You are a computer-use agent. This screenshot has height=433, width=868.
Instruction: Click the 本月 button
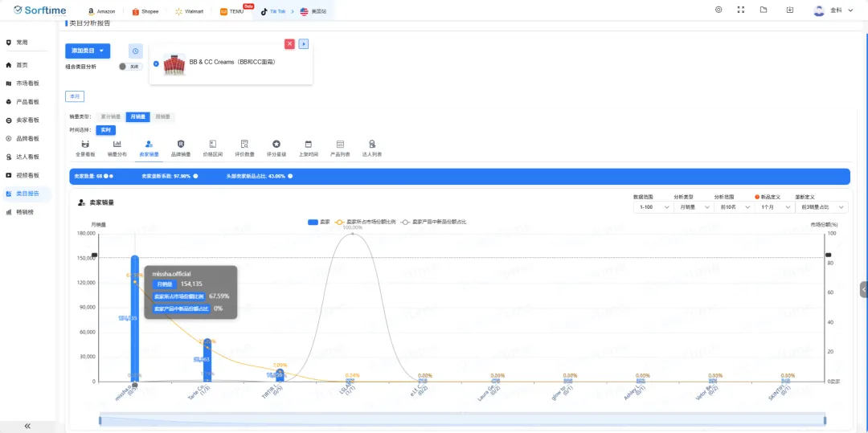click(75, 96)
